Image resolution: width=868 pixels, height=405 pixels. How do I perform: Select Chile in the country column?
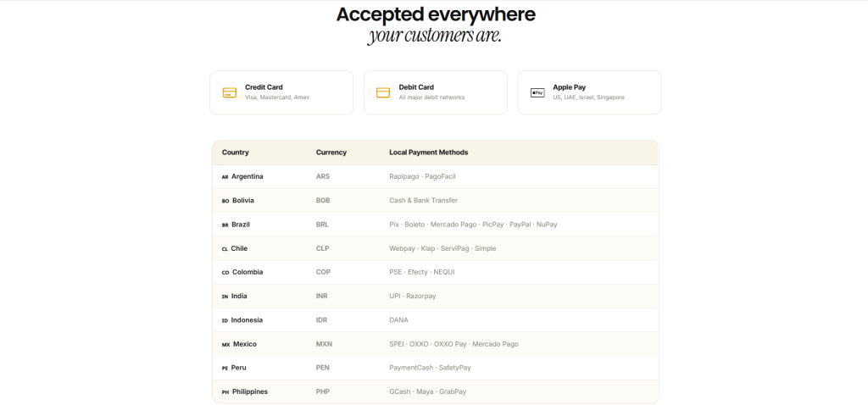pos(239,248)
